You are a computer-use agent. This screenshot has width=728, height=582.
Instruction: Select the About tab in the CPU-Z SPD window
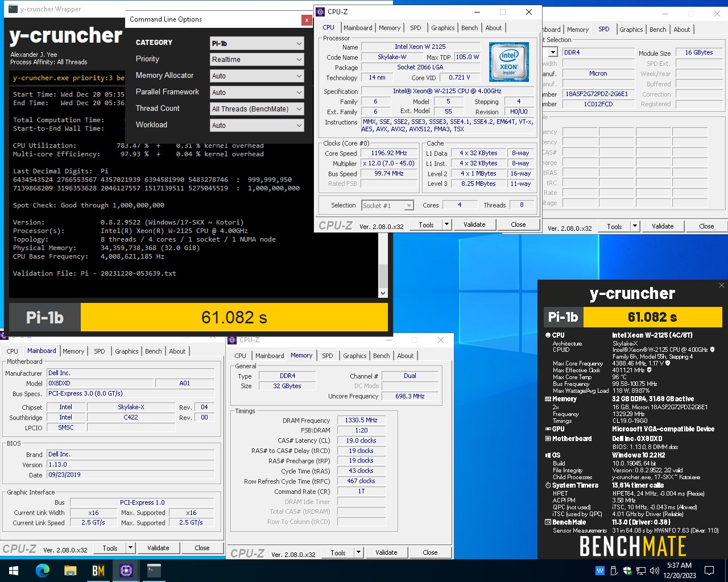pos(682,30)
